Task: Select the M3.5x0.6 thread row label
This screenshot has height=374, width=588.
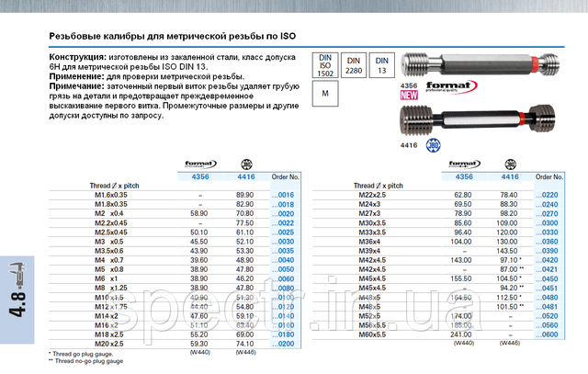Action: [109, 251]
